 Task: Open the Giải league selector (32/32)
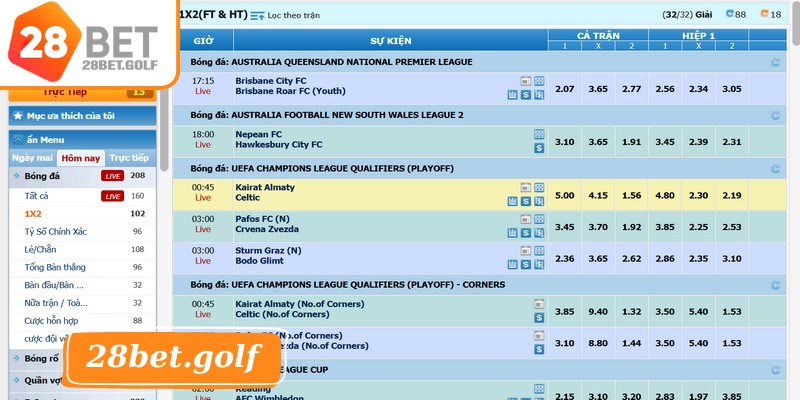tap(687, 15)
